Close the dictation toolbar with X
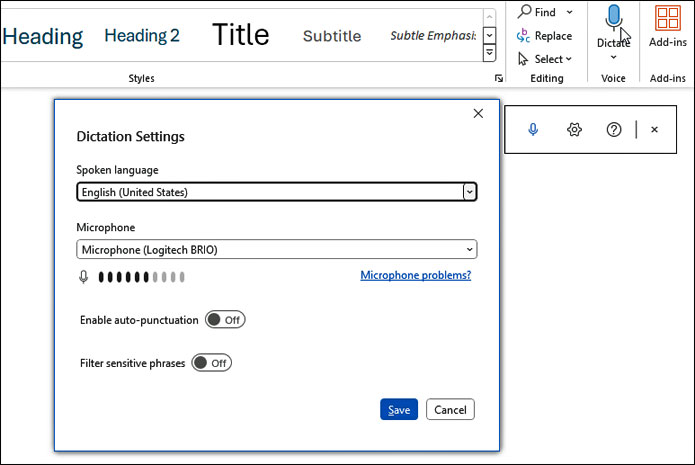The image size is (695, 465). pyautogui.click(x=655, y=130)
